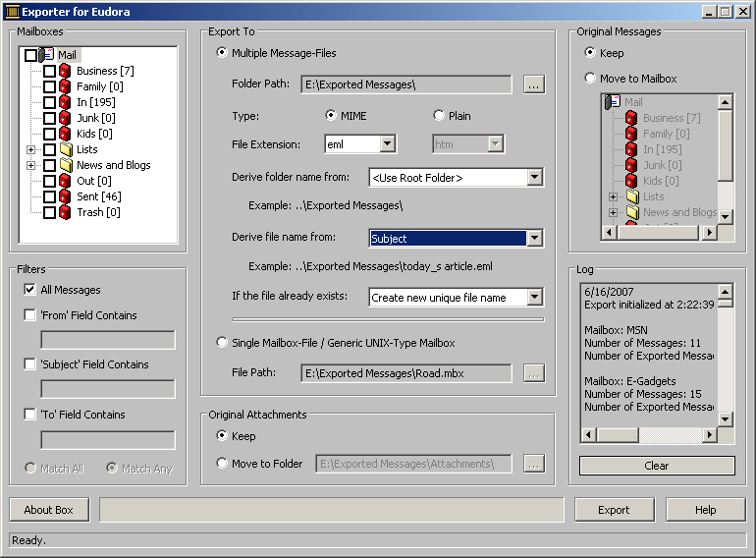
Task: Click the Trash mailbox icon
Action: point(66,212)
